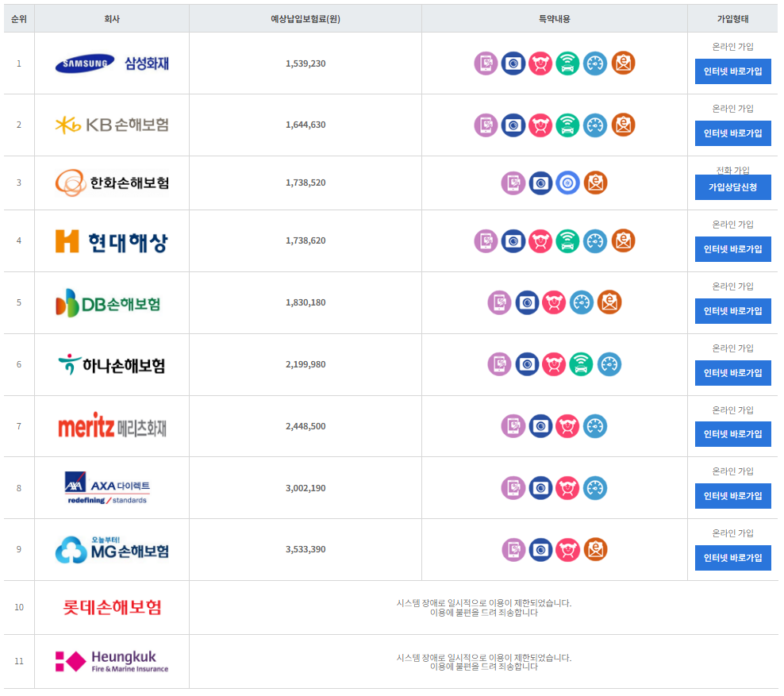
Task: Click 인터넷 바로가입 button for KB손해보험
Action: 732,133
